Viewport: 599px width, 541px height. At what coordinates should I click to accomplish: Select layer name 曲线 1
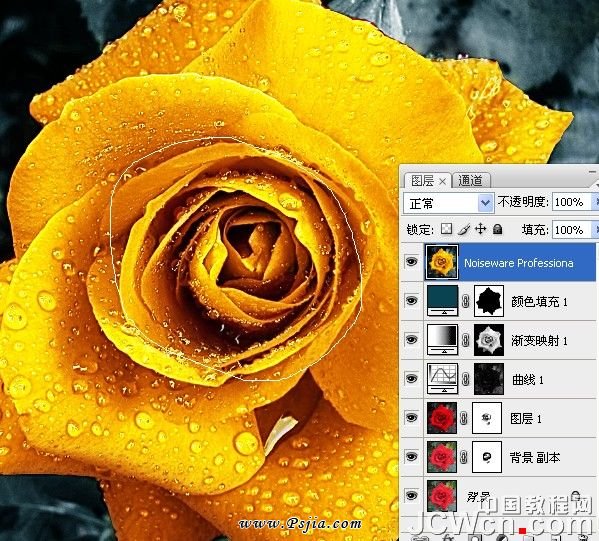528,379
